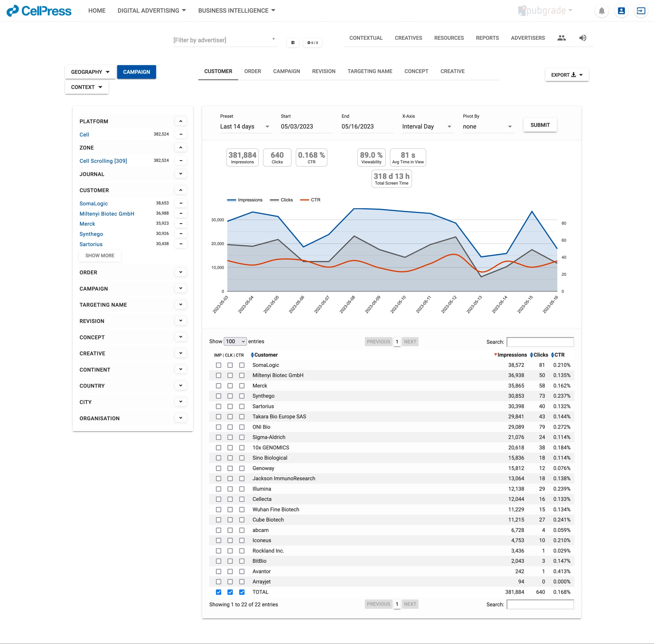Check CLK checkbox for Merck row
654x644 pixels.
[230, 386]
